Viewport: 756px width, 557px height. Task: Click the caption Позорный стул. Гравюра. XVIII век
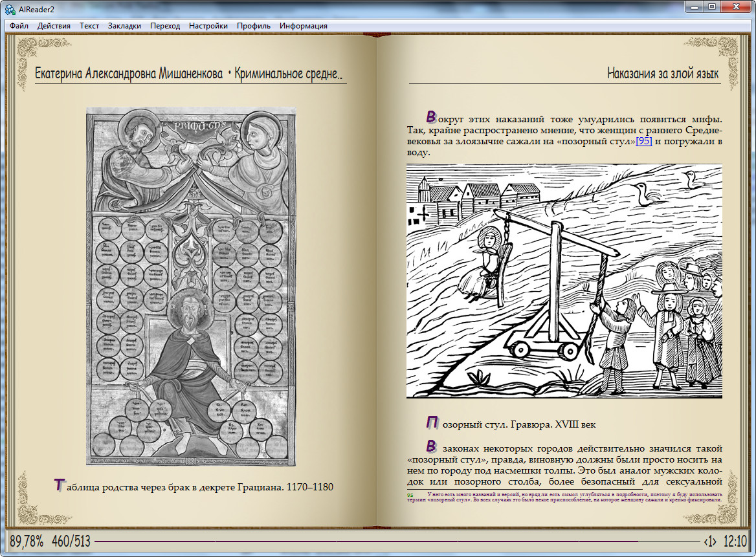511,424
